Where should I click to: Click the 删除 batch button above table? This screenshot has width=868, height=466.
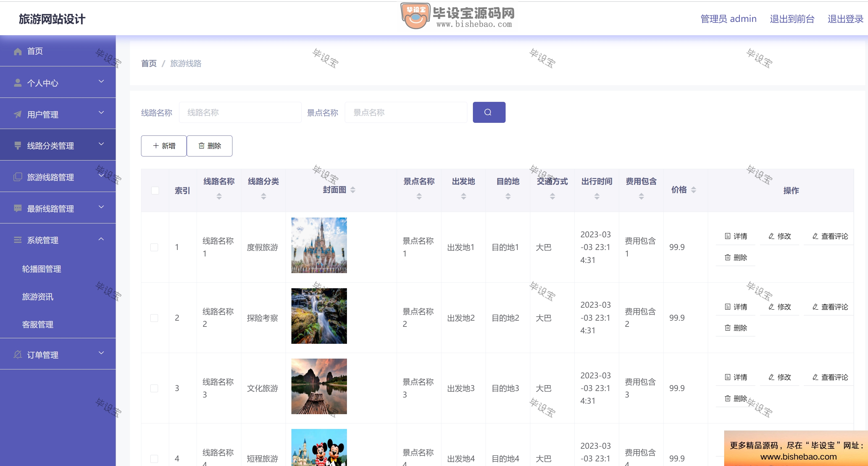click(210, 146)
